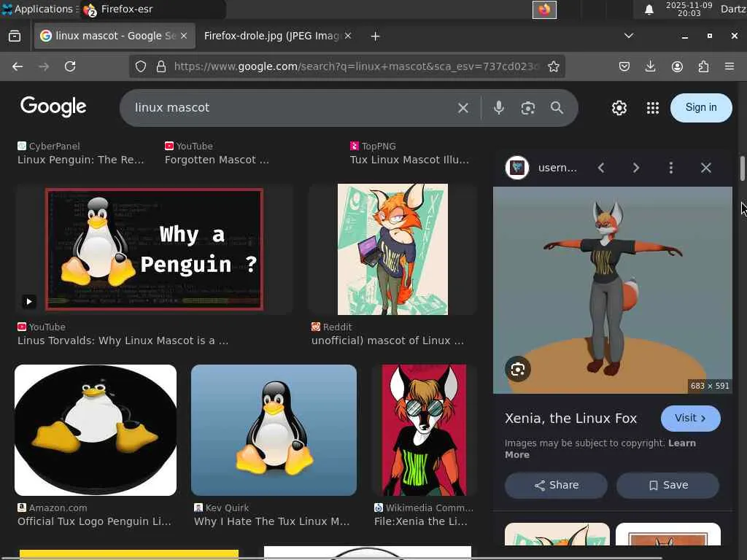This screenshot has width=747, height=560.
Task: Click the source avatar in preview header
Action: 517,168
